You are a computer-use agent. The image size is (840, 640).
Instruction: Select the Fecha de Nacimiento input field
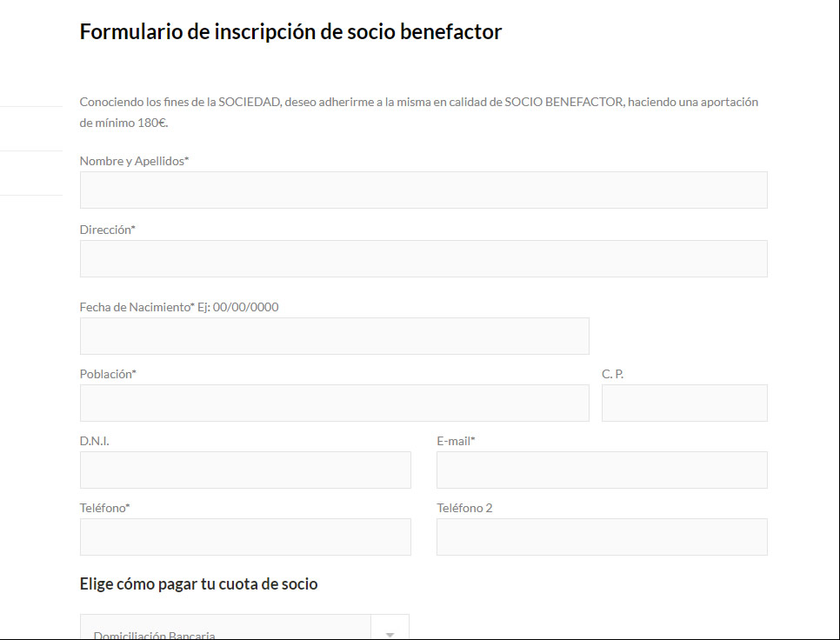[334, 336]
